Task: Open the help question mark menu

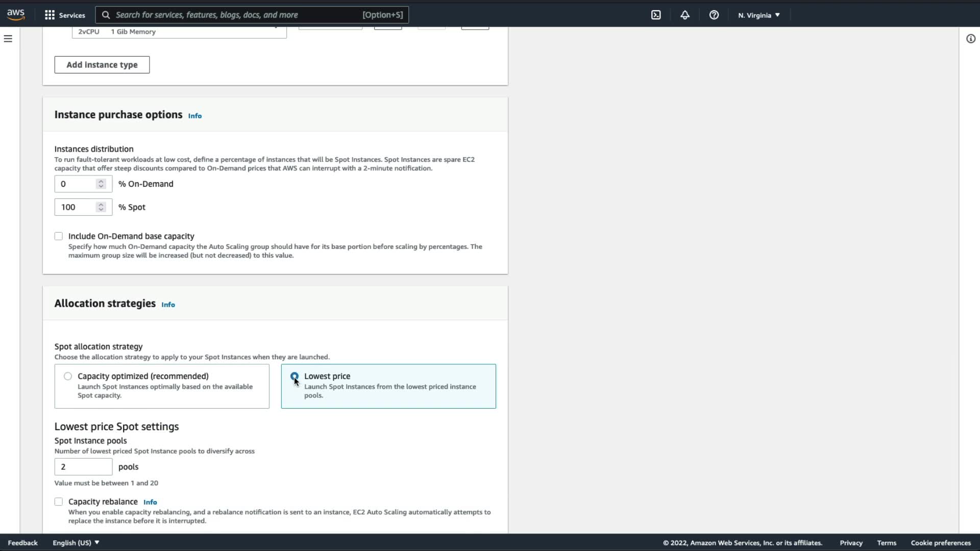Action: [x=714, y=15]
